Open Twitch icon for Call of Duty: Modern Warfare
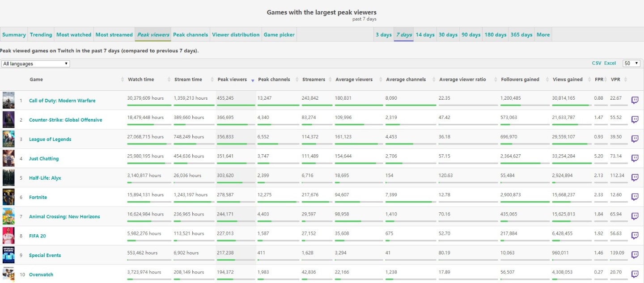The image size is (644, 283). tap(635, 100)
